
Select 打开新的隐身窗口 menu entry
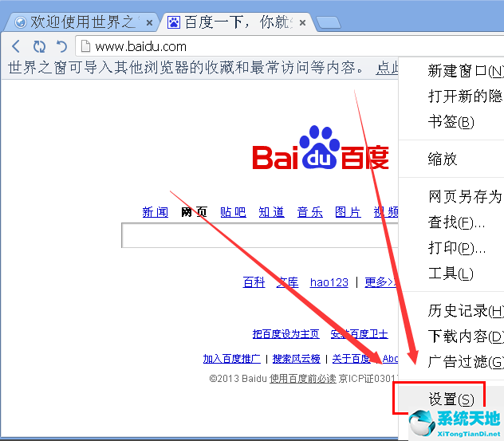click(x=451, y=96)
